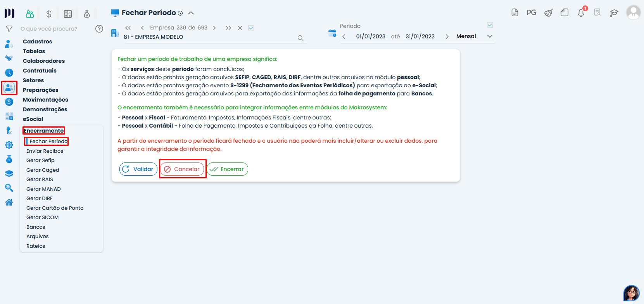The image size is (644, 304).
Task: Go to the home sidebar icon
Action: tap(9, 202)
